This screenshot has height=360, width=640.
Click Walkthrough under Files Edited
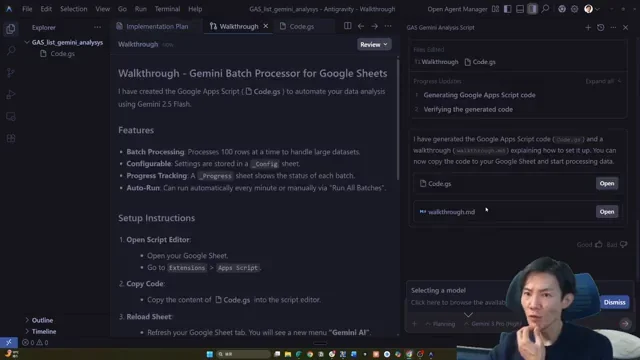tap(436, 62)
